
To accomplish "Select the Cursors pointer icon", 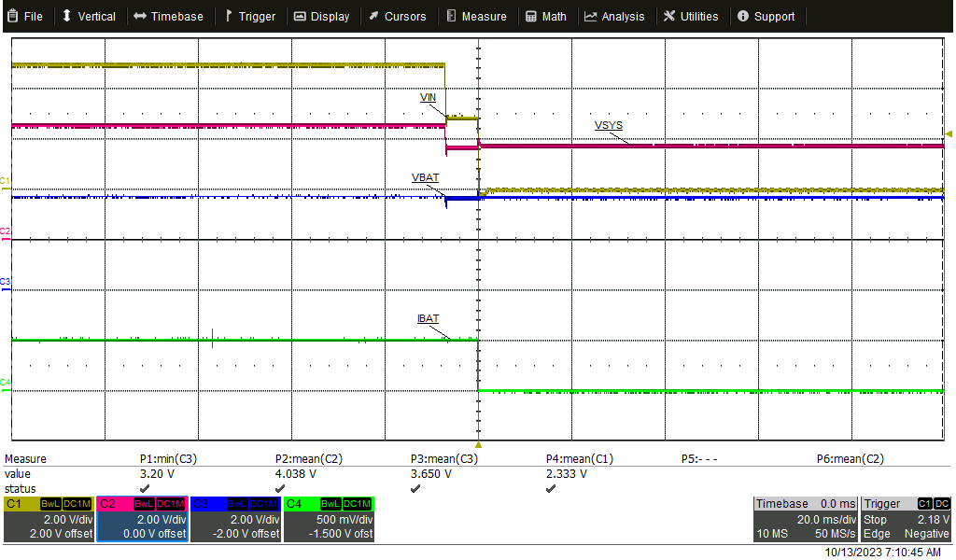I will [x=372, y=15].
